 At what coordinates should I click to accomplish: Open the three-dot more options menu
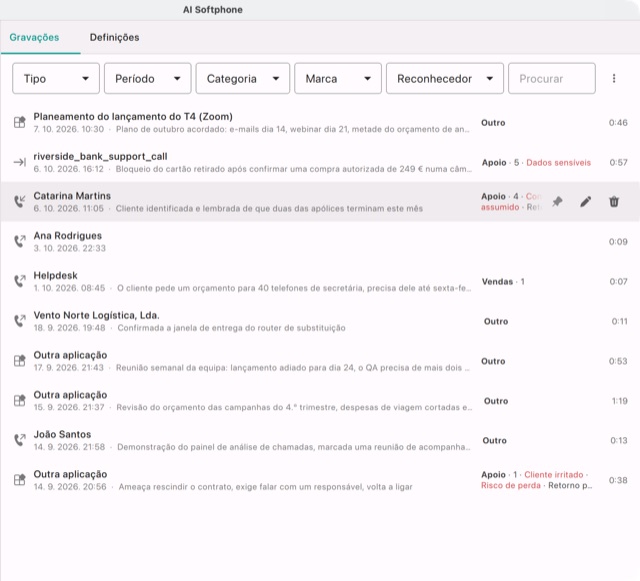[614, 78]
